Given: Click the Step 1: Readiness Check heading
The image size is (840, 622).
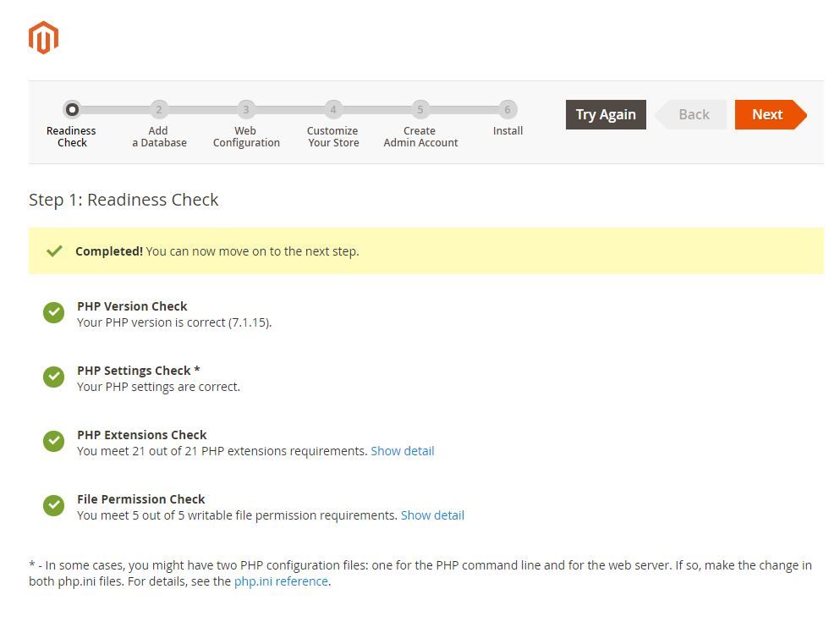Looking at the screenshot, I should click(124, 200).
